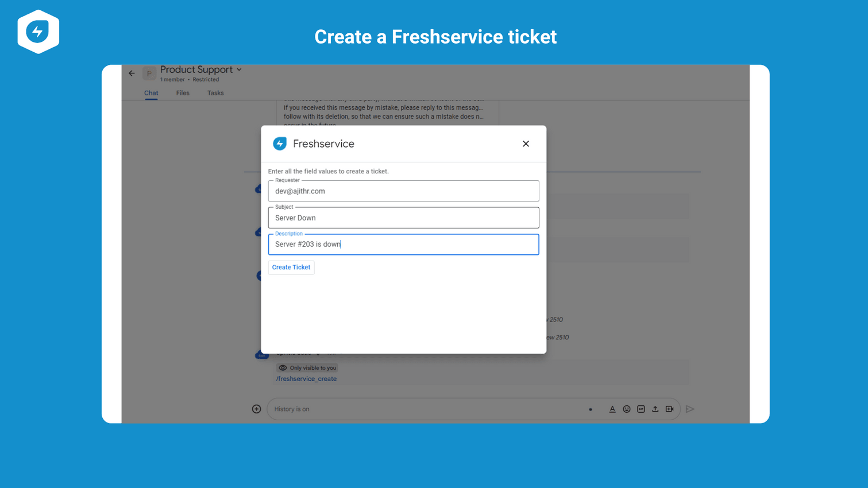Start a video meeting from the message bar
This screenshot has width=868, height=488.
pyautogui.click(x=669, y=409)
